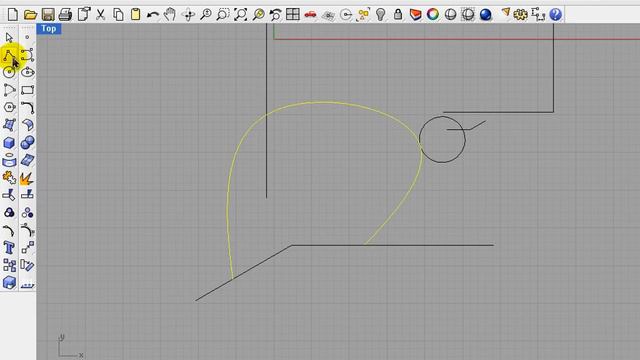Select the Ungroup tool
The height and width of the screenshot is (360, 640).
click(x=27, y=213)
